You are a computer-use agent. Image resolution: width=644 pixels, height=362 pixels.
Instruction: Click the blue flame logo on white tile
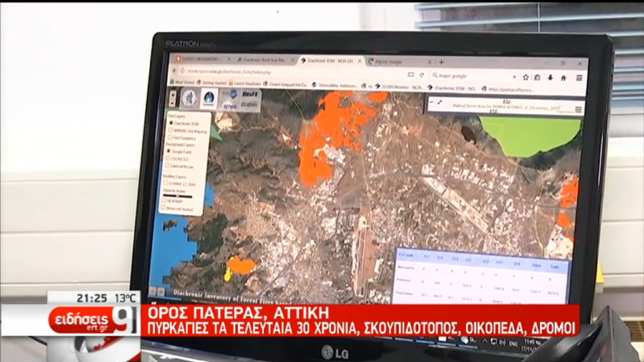point(209,99)
